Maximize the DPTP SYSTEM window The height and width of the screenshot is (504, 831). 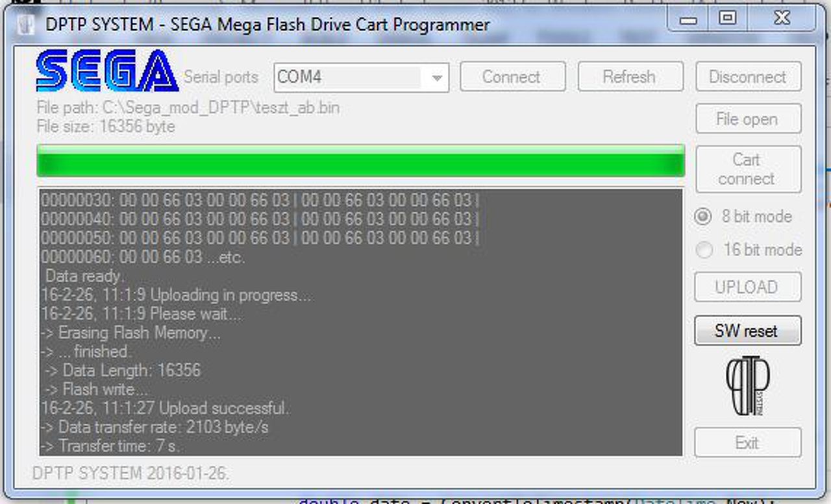click(x=728, y=18)
